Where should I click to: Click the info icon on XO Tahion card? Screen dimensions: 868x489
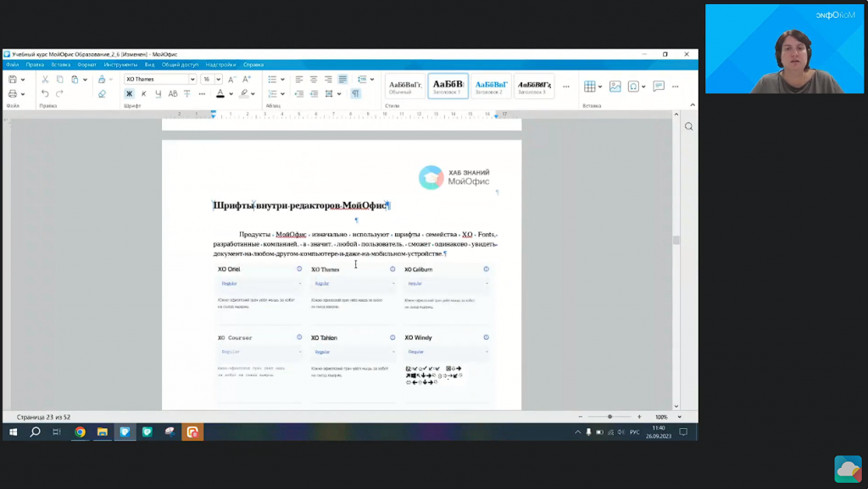pyautogui.click(x=392, y=337)
